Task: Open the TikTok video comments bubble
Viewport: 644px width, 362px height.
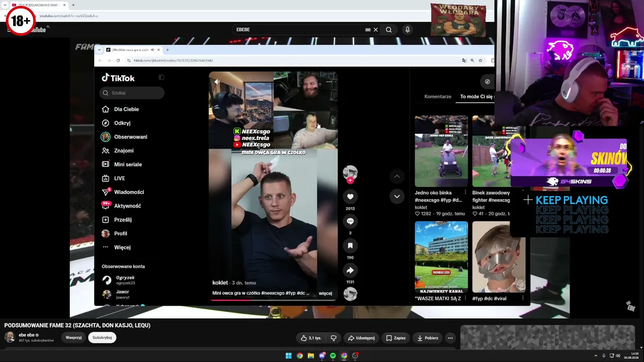Action: (x=350, y=221)
